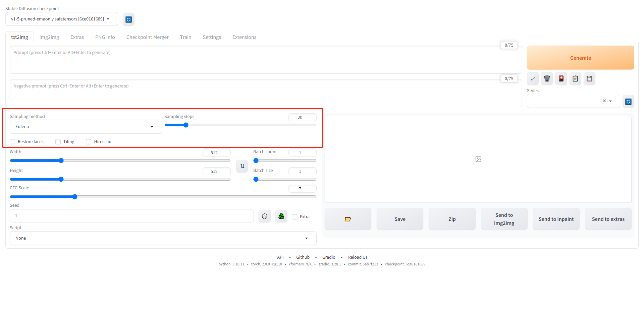Swap width and height with arrows icon
This screenshot has width=644, height=314.
pos(242,166)
